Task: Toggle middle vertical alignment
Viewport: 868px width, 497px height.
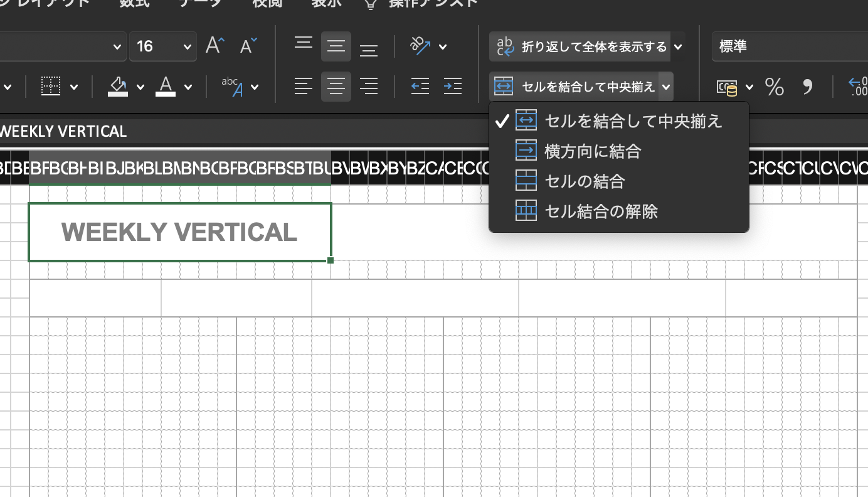Action: coord(336,46)
